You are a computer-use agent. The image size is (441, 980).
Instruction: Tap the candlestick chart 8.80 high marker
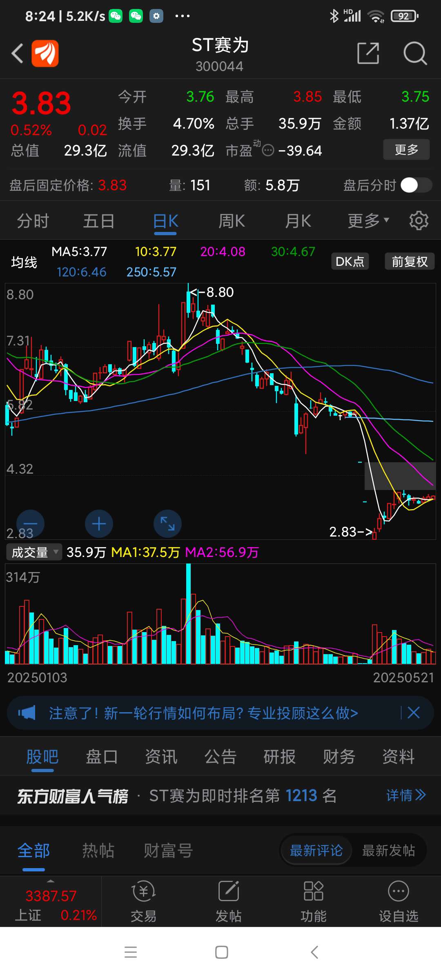coord(212,292)
